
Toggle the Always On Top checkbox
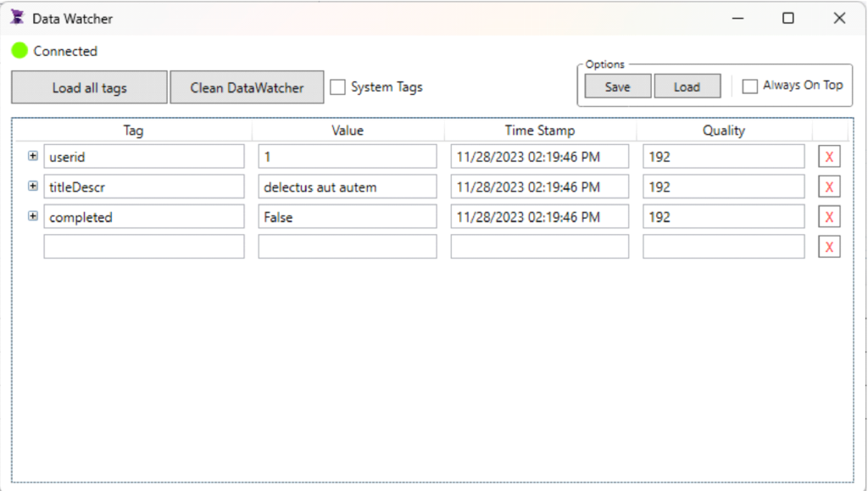point(749,86)
